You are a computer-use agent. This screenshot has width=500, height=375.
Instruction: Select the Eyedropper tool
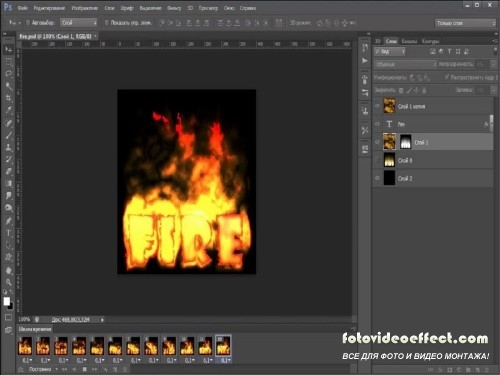coord(9,110)
